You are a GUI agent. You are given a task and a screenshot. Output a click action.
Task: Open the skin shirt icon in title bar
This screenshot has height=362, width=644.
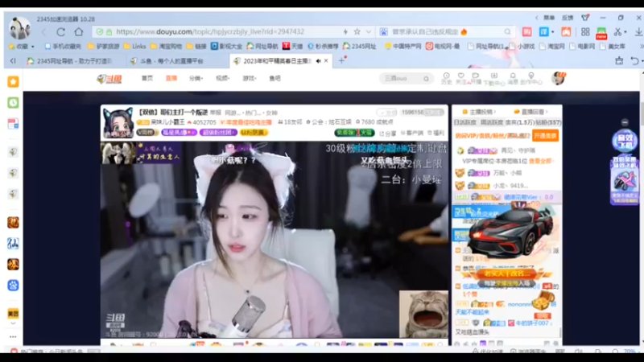click(585, 18)
